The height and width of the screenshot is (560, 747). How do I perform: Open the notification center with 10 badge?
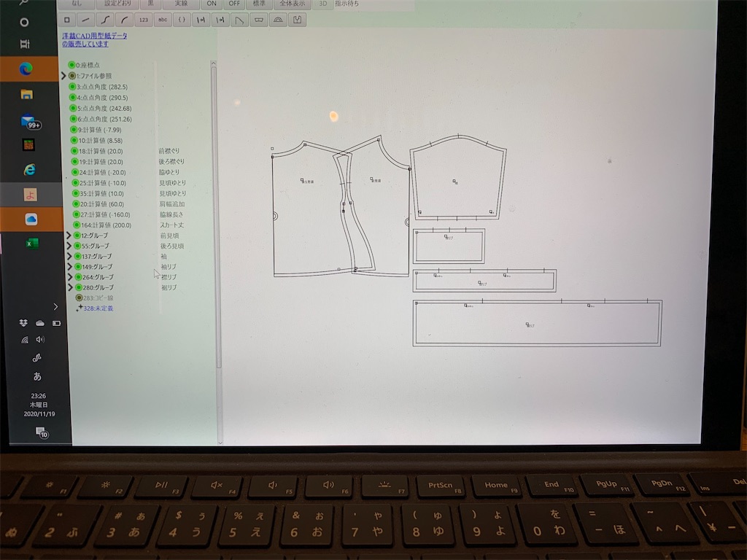[42, 432]
